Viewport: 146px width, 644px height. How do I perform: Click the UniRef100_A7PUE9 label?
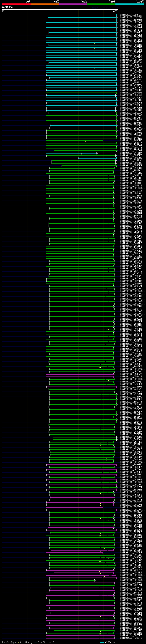[x=131, y=98]
